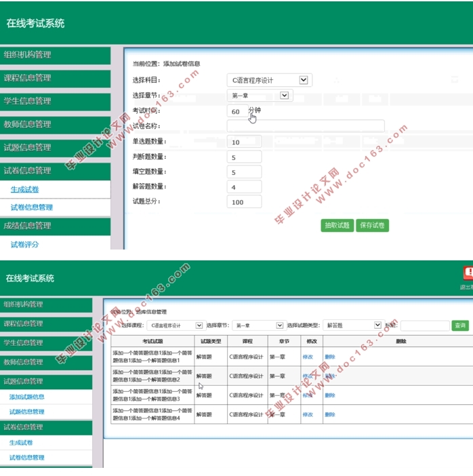Click the 保存试卷 button
This screenshot has width=473, height=476.
point(372,225)
